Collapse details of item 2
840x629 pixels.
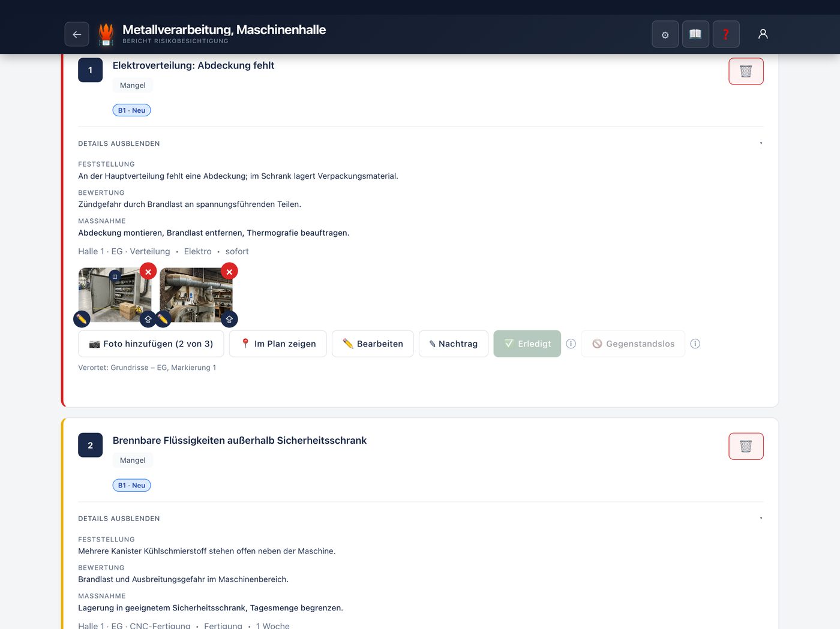coord(119,519)
